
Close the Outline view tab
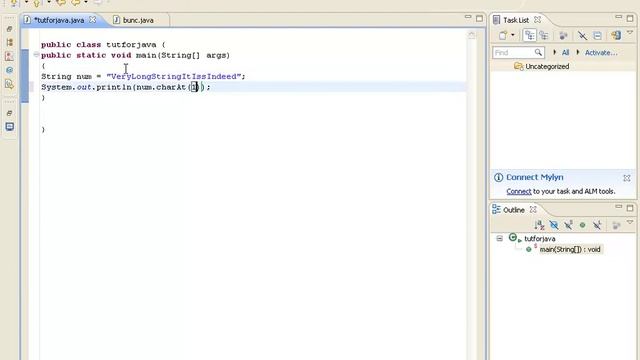coord(533,209)
